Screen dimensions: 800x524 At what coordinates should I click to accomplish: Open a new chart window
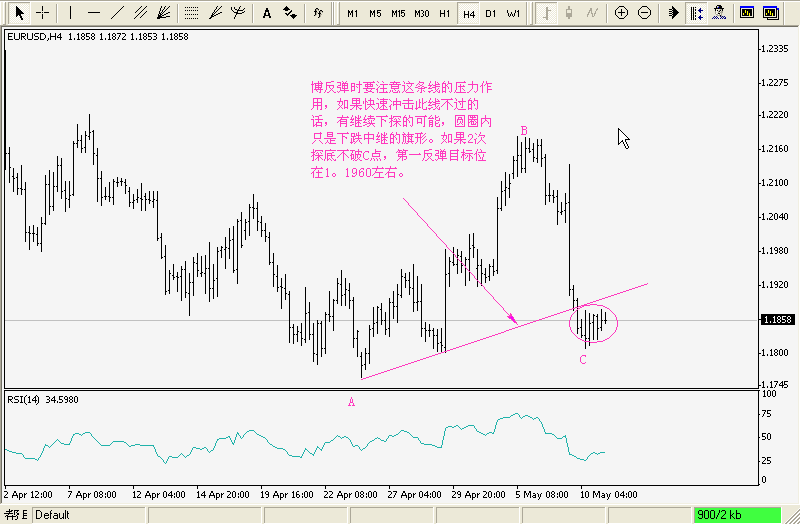click(747, 13)
